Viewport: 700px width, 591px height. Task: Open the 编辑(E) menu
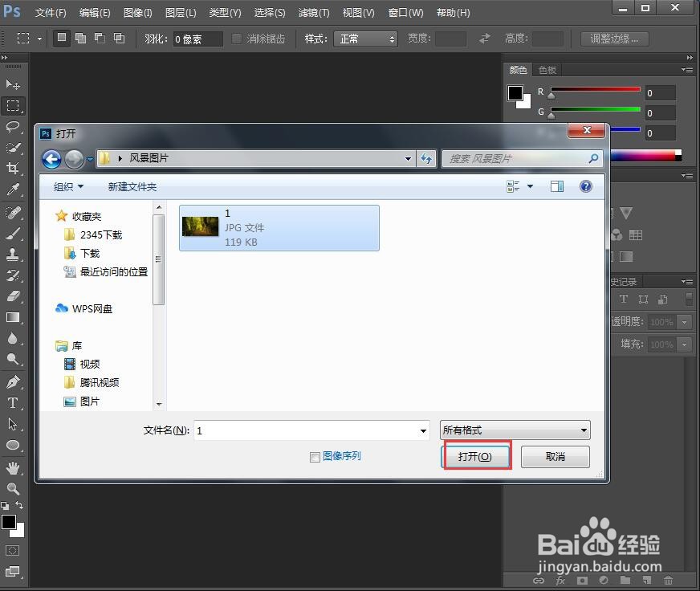click(95, 13)
